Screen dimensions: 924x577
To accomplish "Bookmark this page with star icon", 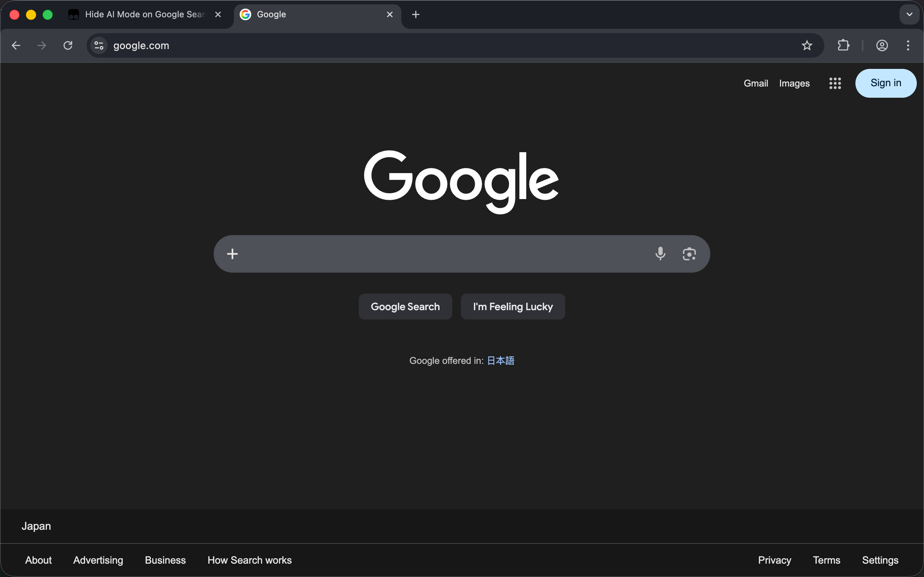I will coord(806,45).
